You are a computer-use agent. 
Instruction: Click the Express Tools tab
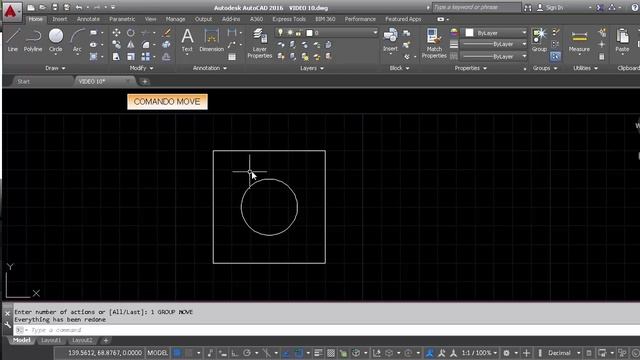(289, 19)
